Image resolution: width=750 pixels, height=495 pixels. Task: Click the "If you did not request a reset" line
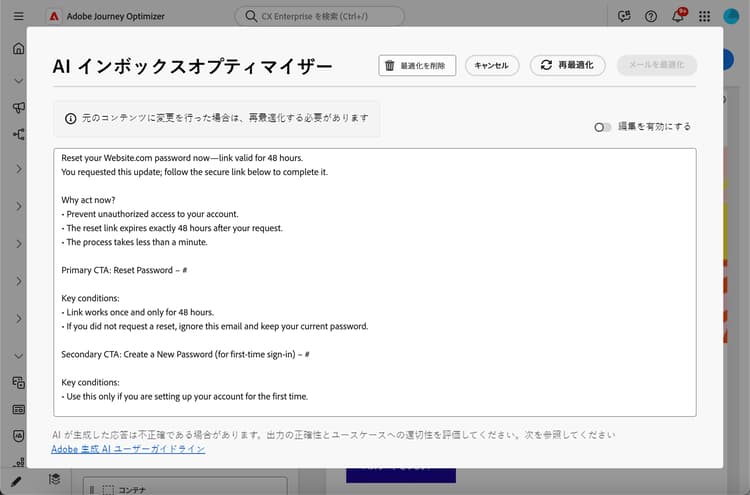click(x=215, y=326)
